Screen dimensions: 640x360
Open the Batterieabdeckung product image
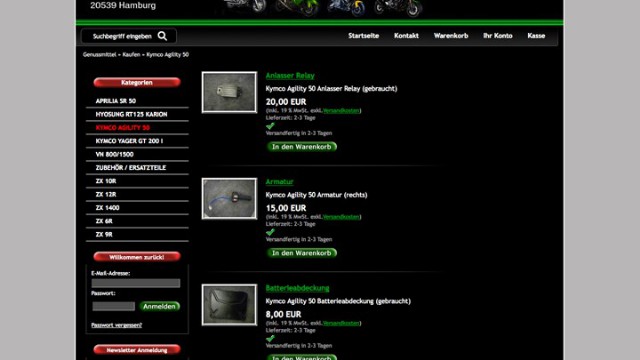[x=229, y=304]
